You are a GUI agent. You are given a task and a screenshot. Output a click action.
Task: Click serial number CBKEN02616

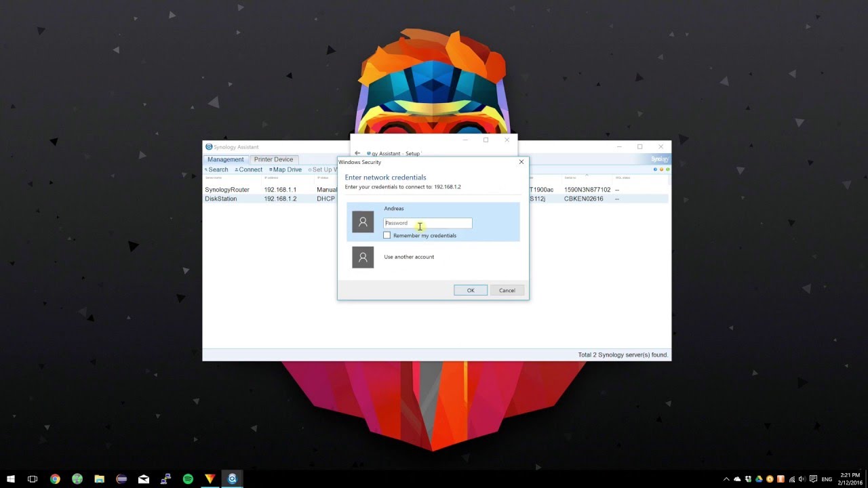(584, 199)
